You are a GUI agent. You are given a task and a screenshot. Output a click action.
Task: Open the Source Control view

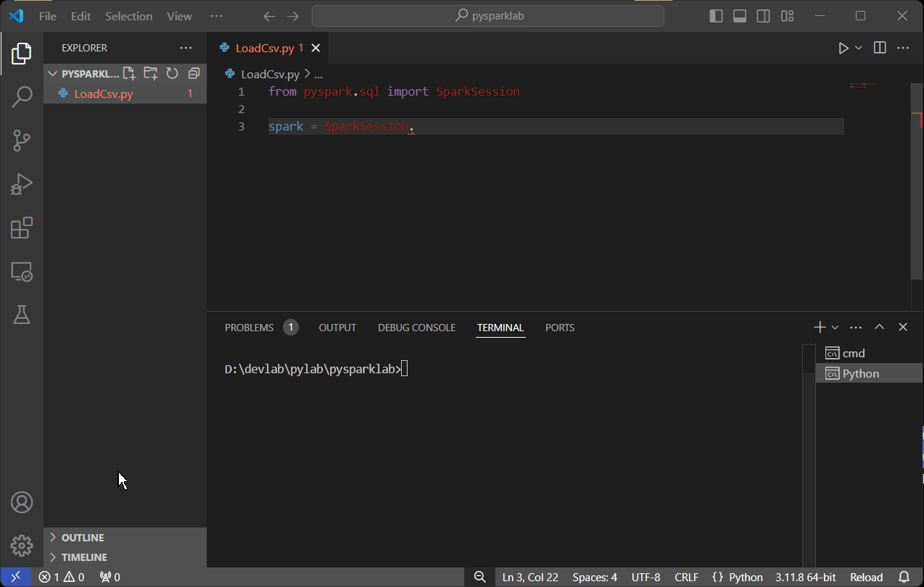(x=22, y=141)
